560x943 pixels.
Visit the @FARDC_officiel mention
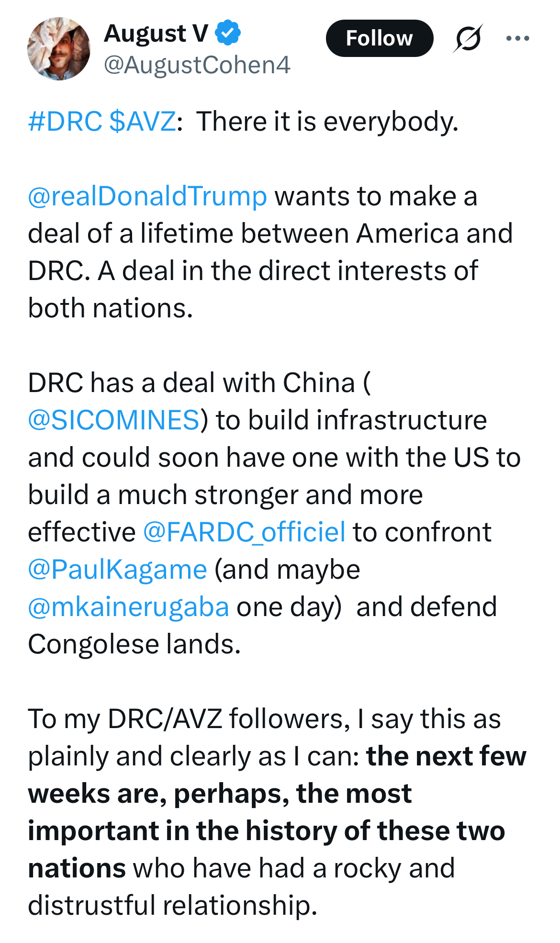[244, 532]
